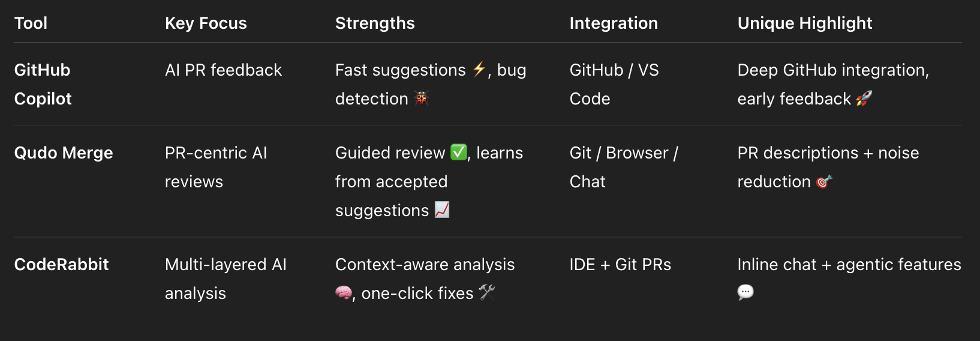The image size is (980, 341).
Task: Click the green checkmark emoji after Guided review
Action: pos(458,152)
